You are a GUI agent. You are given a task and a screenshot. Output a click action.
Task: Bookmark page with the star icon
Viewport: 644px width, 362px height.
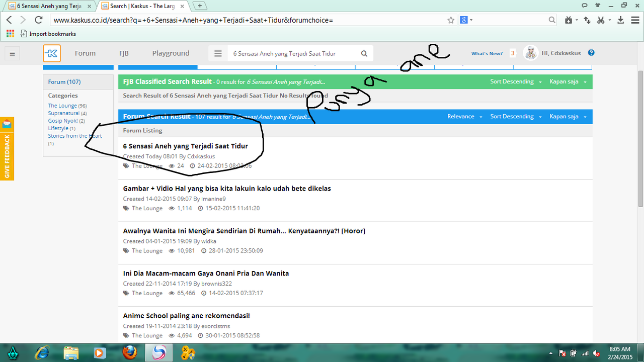(451, 20)
